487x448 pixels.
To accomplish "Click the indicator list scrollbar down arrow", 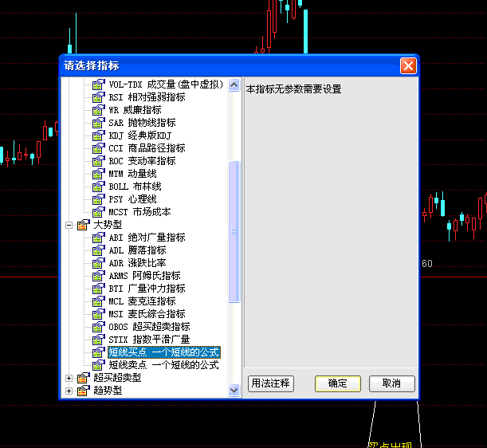I will tap(234, 390).
